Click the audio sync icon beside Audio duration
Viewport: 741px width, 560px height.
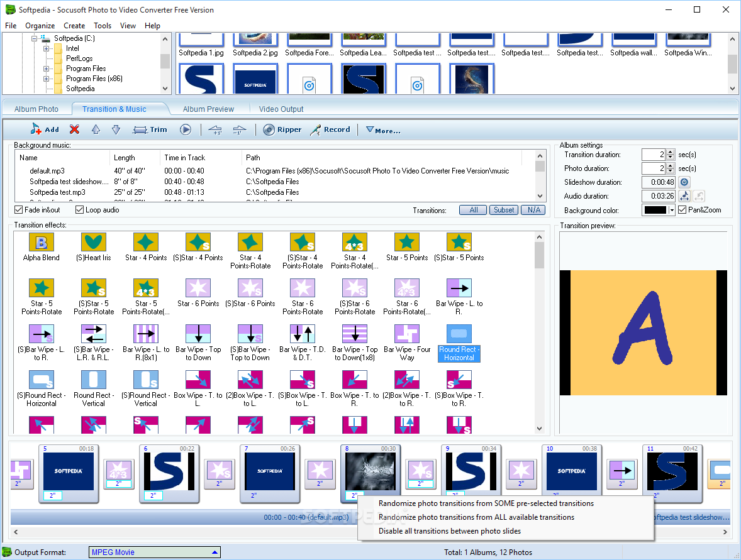[x=684, y=195]
